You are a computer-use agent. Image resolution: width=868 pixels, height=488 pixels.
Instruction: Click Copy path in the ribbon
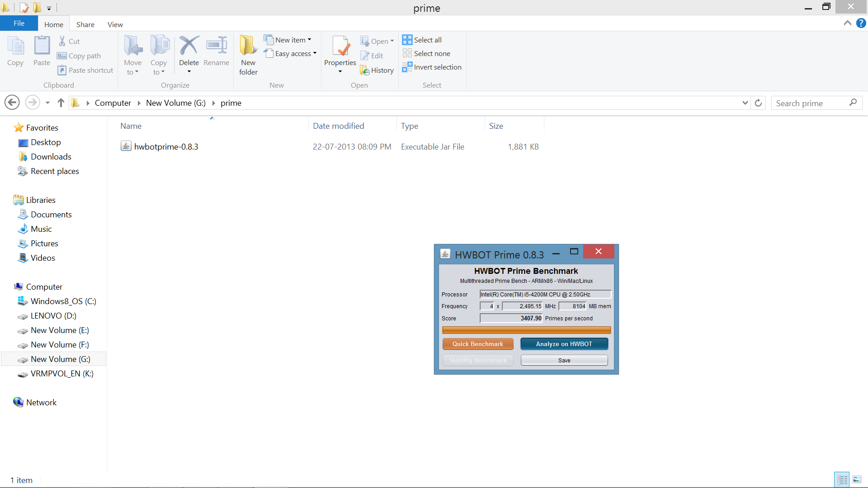point(79,56)
